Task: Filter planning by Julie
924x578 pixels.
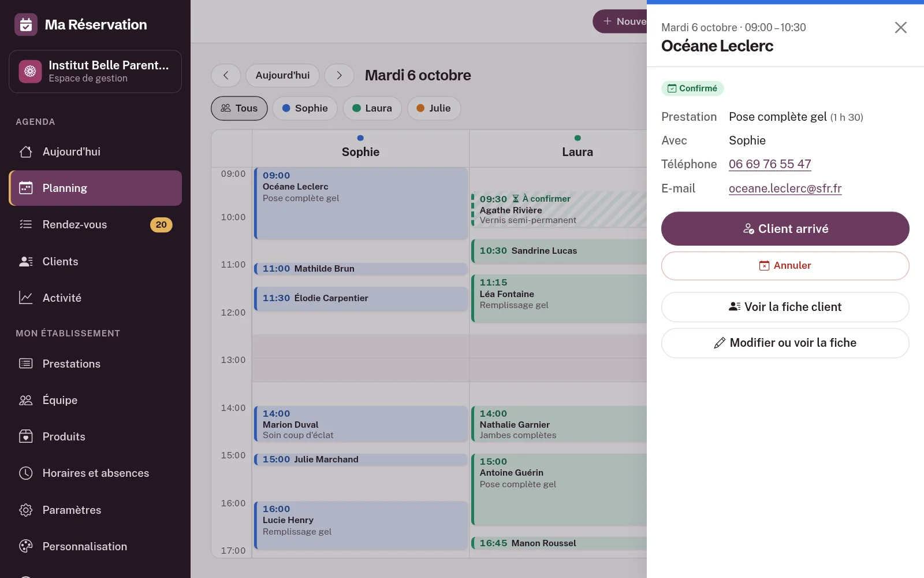Action: (434, 108)
